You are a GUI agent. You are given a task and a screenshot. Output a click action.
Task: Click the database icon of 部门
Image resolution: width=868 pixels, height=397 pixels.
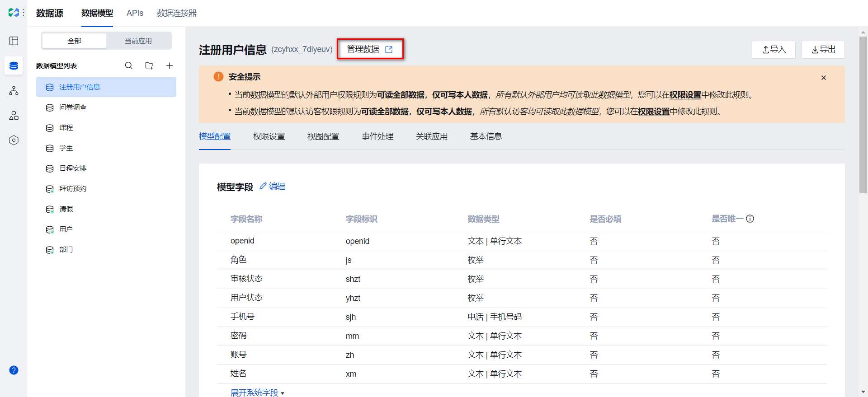pos(50,250)
